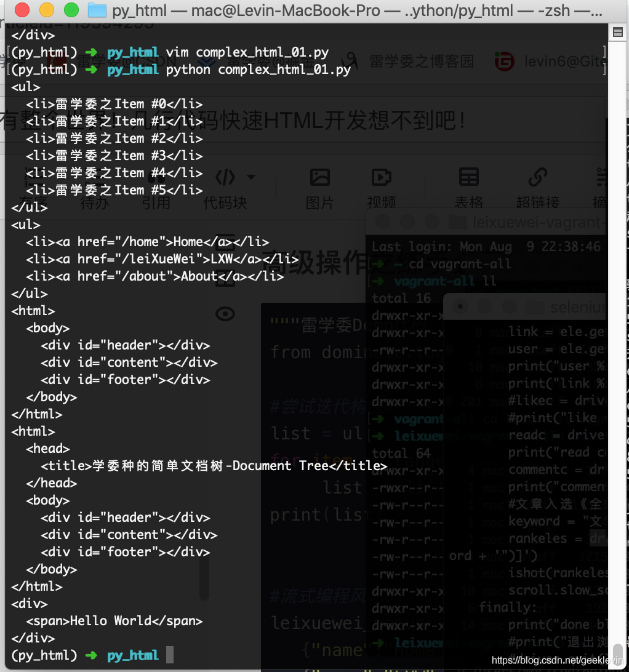629x672 pixels.
Task: Click the 'total 16' line in background terminal
Action: [x=401, y=298]
